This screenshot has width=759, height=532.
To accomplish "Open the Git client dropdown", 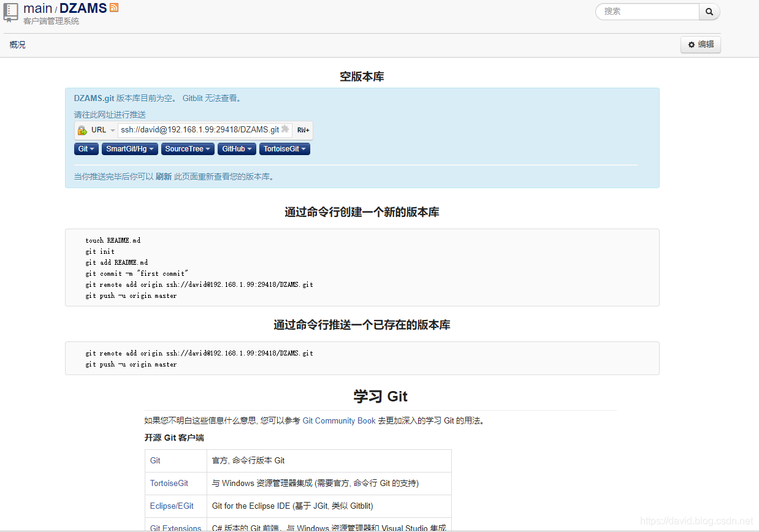I will coord(86,149).
